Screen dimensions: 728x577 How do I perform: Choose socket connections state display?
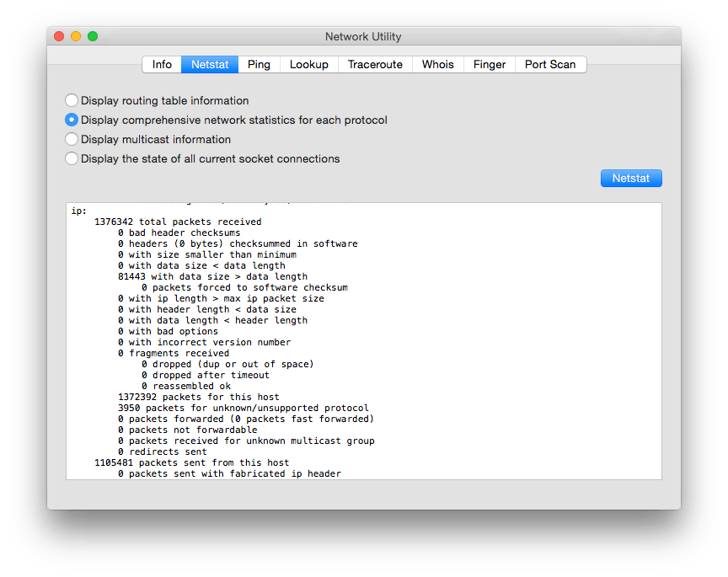(72, 158)
